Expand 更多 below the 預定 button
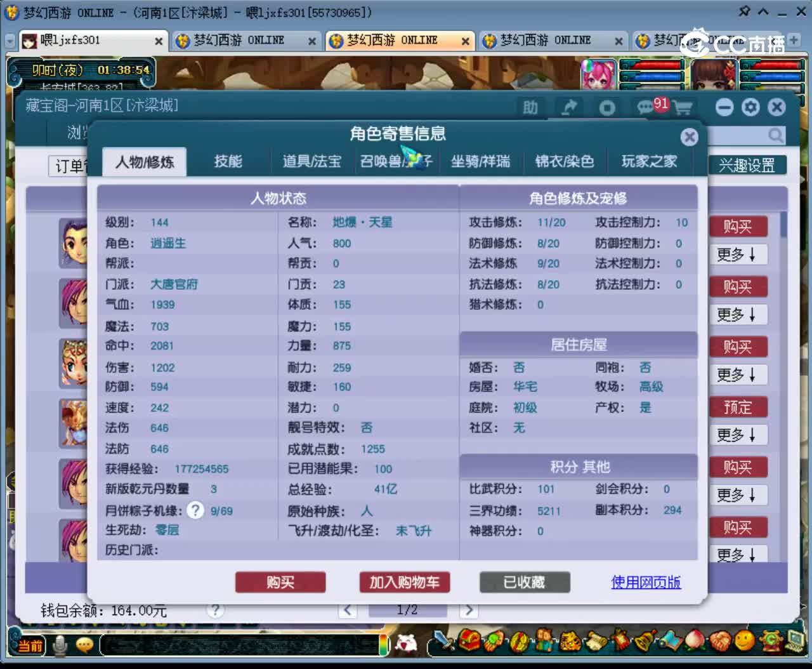This screenshot has height=669, width=812. pos(737,435)
